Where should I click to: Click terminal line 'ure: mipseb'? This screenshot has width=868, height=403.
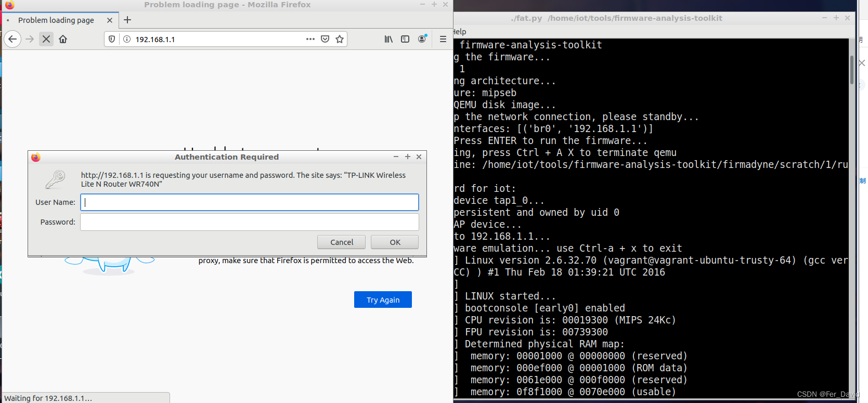click(x=485, y=93)
